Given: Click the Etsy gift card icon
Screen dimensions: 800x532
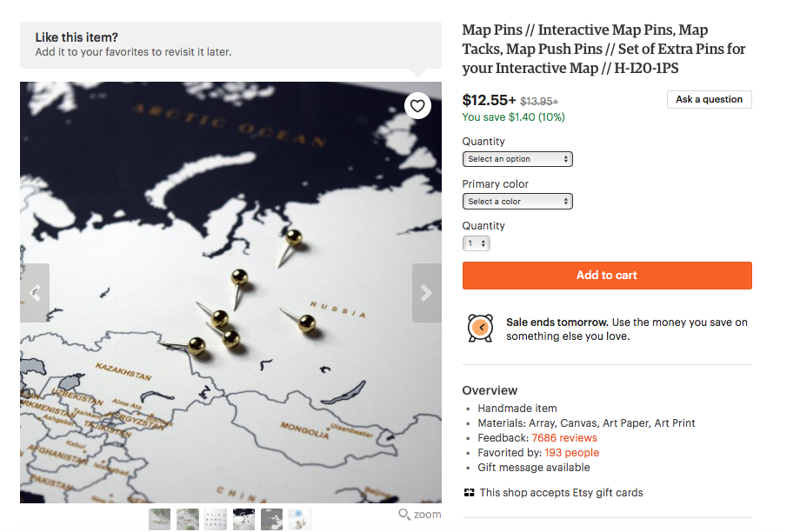Looking at the screenshot, I should tap(469, 493).
